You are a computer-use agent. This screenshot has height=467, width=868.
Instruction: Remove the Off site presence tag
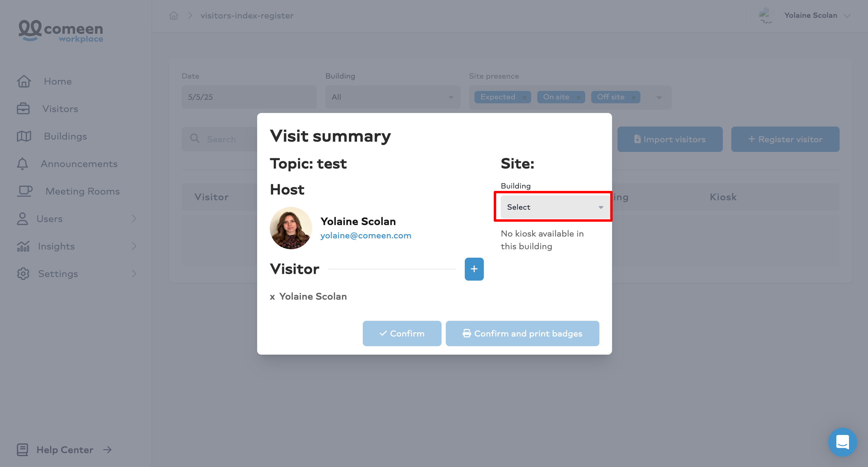point(633,98)
